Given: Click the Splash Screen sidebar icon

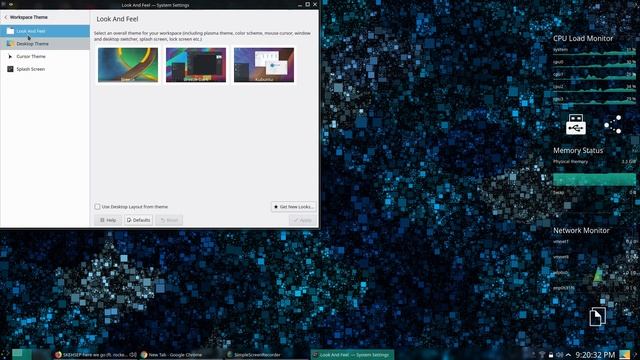Looking at the screenshot, I should tap(10, 69).
